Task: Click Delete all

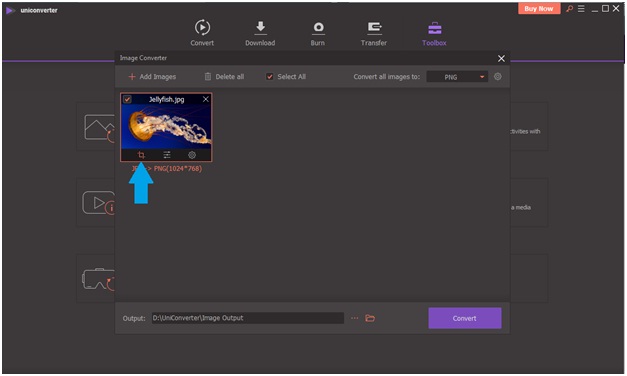Action: [224, 76]
